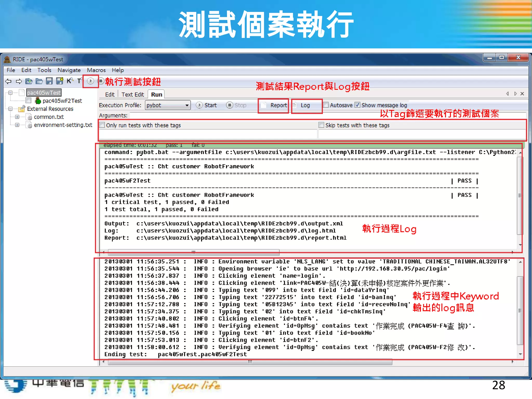Open the Execution Profile pybot dropdown

[x=168, y=105]
